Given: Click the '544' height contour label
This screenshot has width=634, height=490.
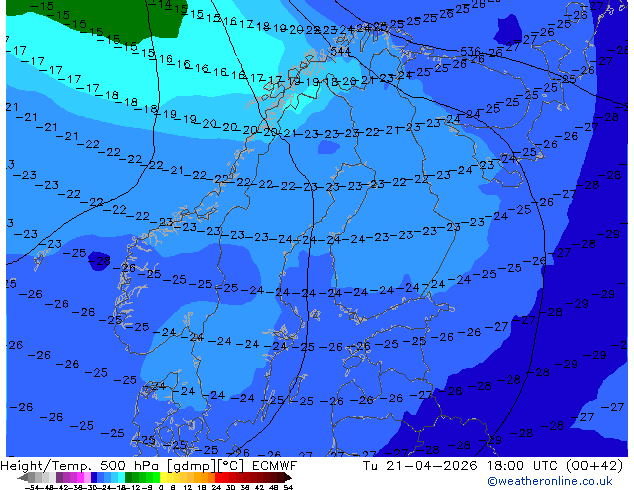Looking at the screenshot, I should coord(340,51).
